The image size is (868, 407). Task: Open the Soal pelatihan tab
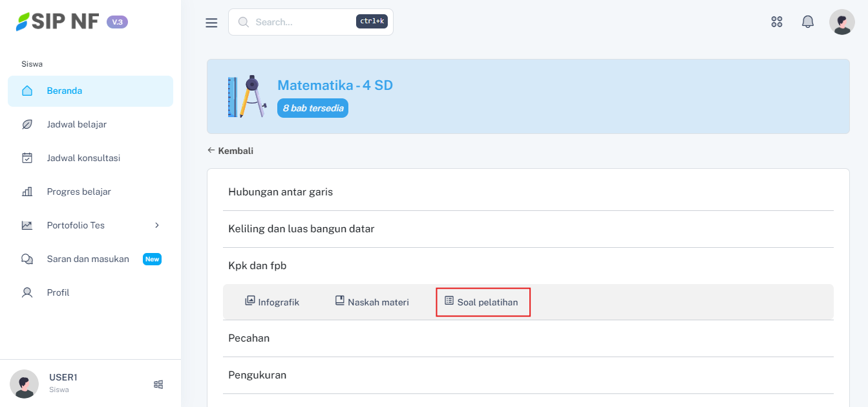click(482, 302)
